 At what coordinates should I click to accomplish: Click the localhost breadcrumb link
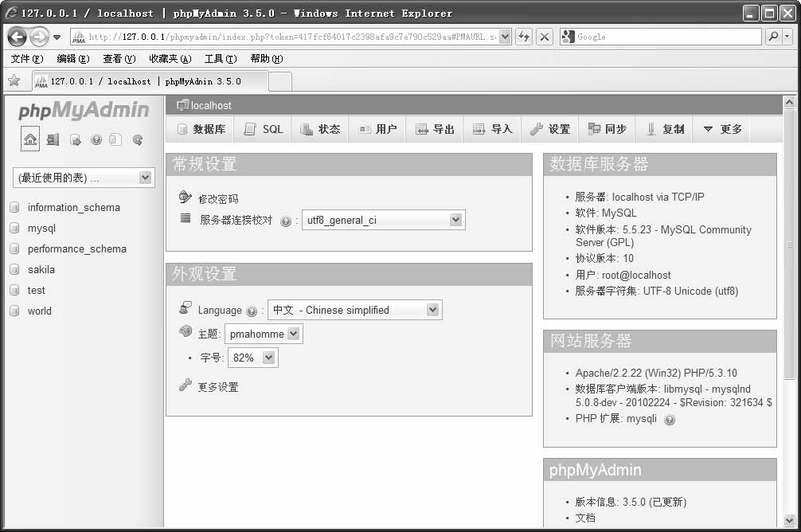(211, 105)
